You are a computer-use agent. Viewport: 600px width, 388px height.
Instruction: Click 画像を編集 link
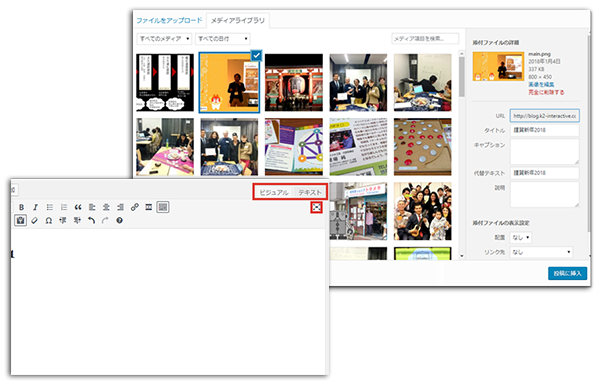[x=541, y=84]
